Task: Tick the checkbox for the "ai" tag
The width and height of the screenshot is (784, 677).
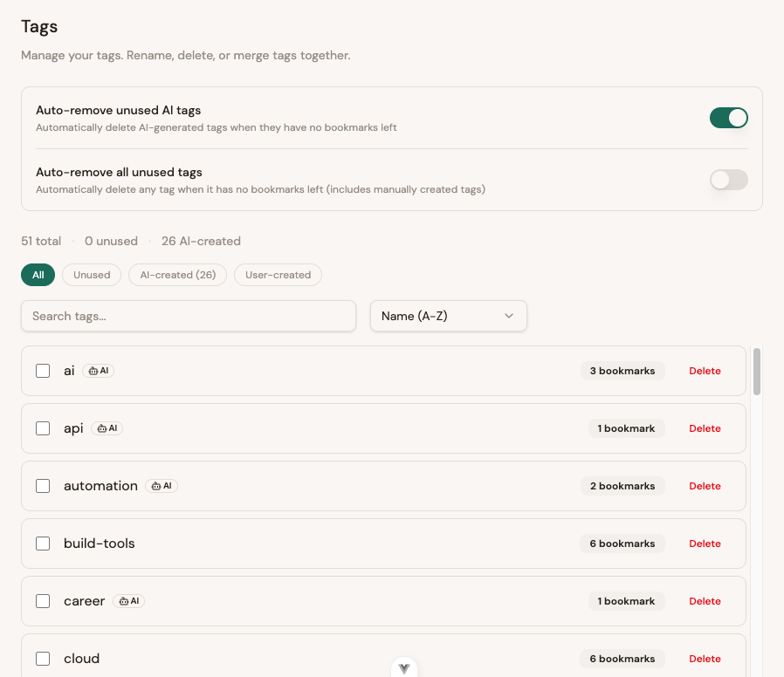Action: [43, 370]
